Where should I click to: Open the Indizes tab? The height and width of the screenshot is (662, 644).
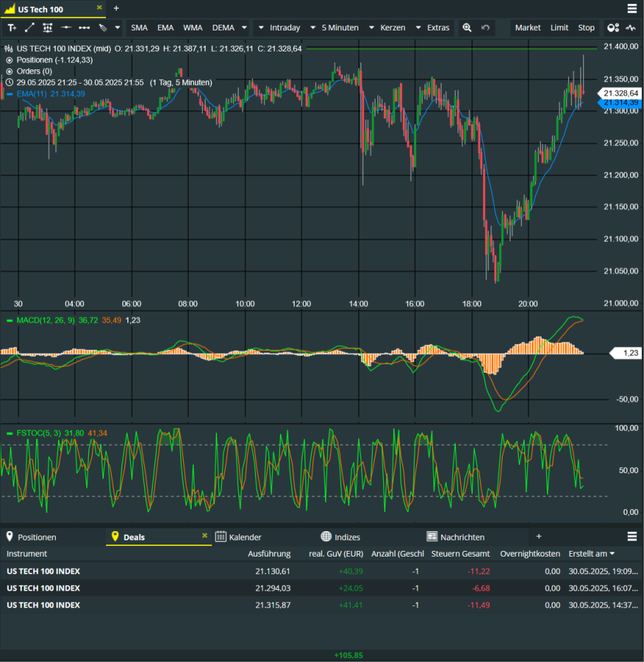pyautogui.click(x=347, y=537)
